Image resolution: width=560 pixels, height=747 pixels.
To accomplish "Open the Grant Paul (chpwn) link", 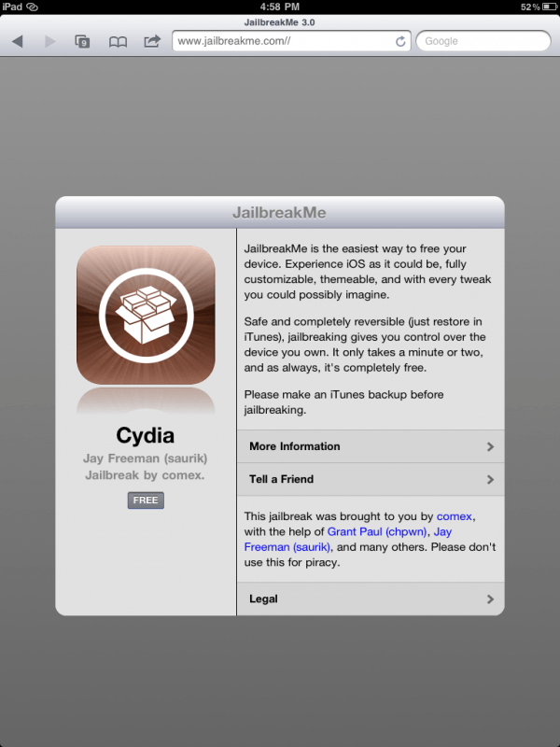I will click(x=377, y=531).
